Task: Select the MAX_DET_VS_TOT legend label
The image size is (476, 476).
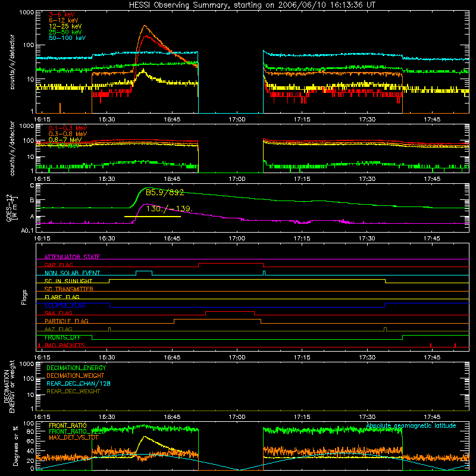Action: coord(74,437)
